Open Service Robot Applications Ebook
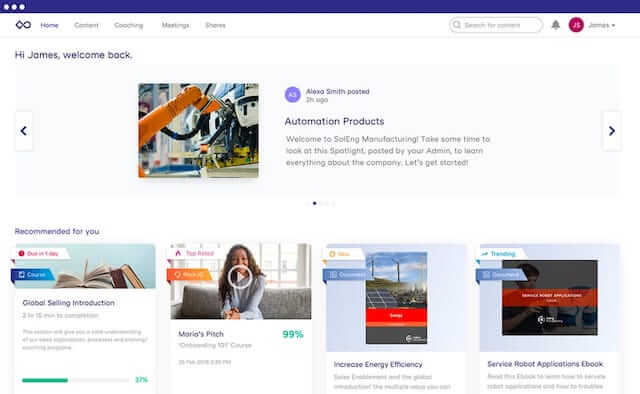The width and height of the screenshot is (640, 394). pyautogui.click(x=545, y=364)
